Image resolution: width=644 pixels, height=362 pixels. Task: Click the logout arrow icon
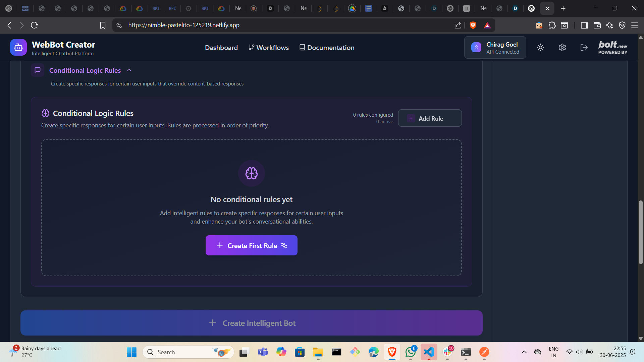pos(584,48)
